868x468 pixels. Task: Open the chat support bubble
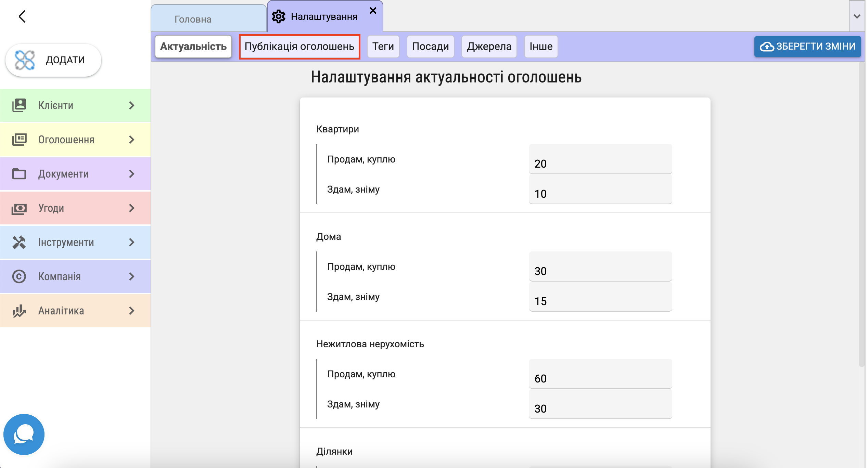pyautogui.click(x=24, y=434)
